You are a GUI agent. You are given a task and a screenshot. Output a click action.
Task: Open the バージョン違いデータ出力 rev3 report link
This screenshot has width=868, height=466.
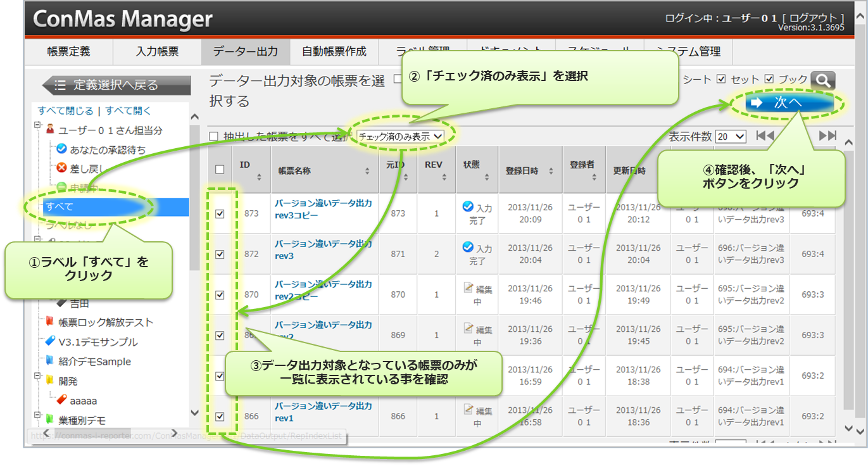(323, 249)
